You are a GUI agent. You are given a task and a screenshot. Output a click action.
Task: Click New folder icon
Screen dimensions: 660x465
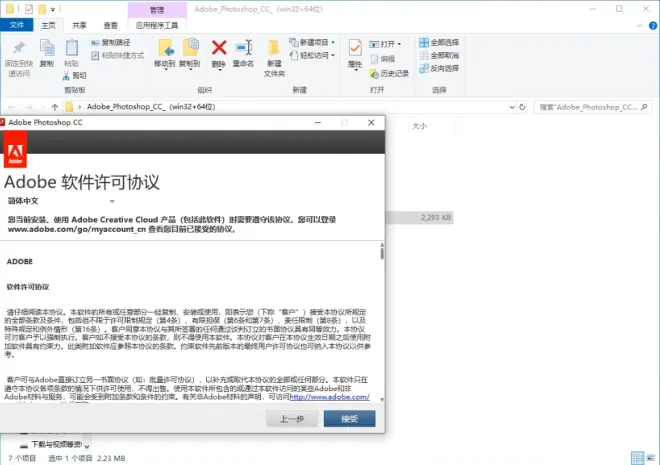274,48
